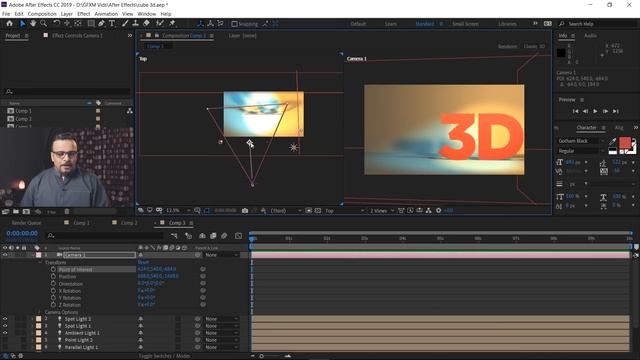Image resolution: width=640 pixels, height=360 pixels.
Task: Open the 3D View Top dropdown
Action: [x=344, y=211]
